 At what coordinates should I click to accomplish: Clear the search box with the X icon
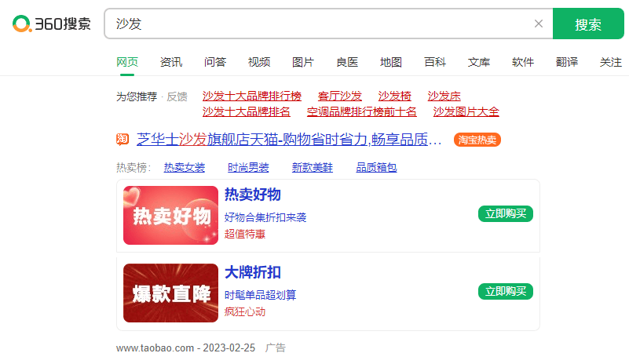(x=539, y=24)
